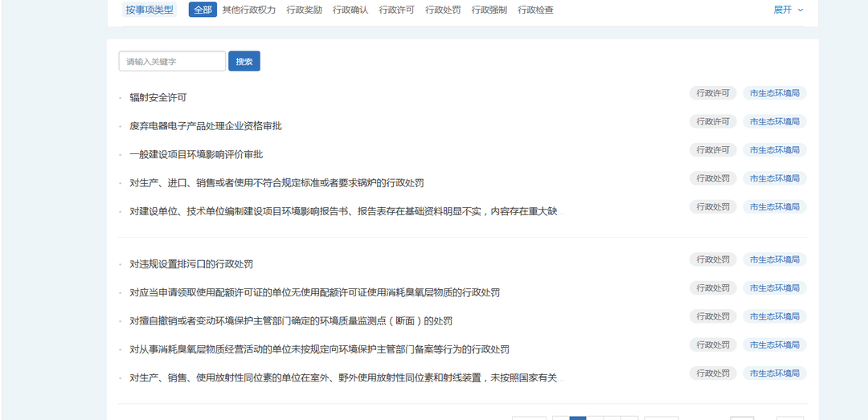The width and height of the screenshot is (868, 420).
Task: Open the 环境质量监测点（断面）的处罚 item
Action: [291, 321]
